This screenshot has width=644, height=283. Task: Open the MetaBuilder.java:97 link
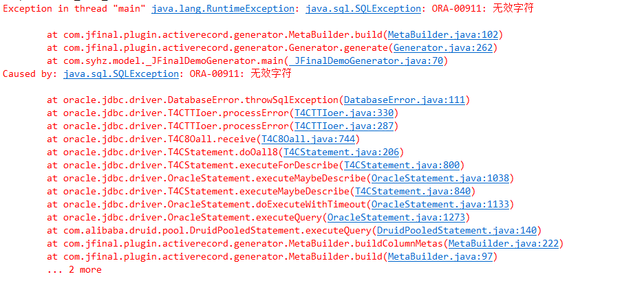tap(440, 257)
